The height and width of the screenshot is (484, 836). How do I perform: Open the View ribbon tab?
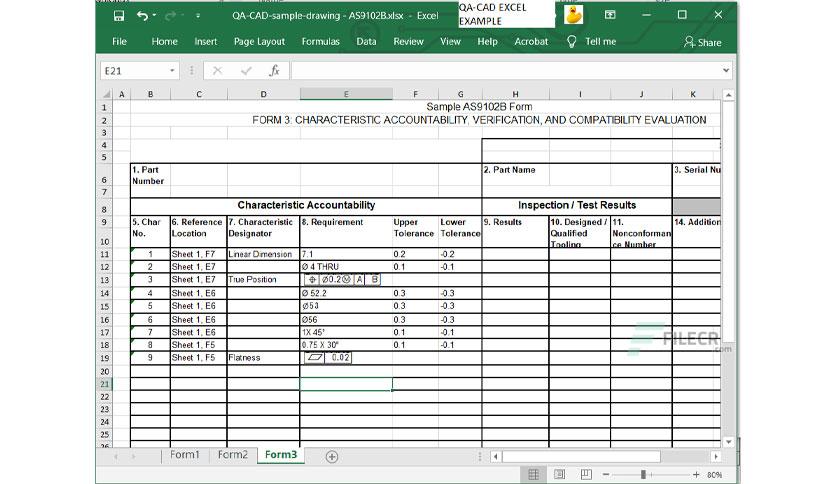point(450,42)
